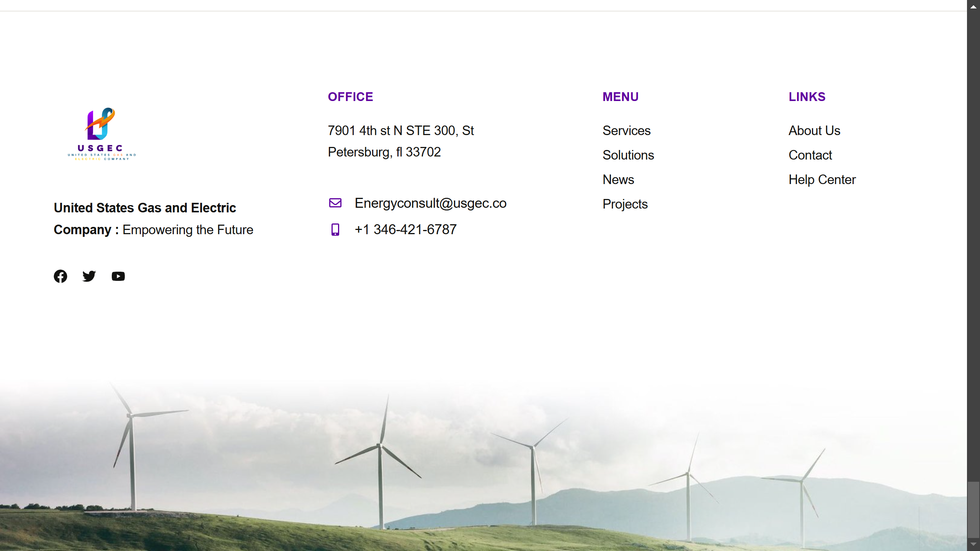The image size is (980, 551).
Task: Click the office street address text
Action: [400, 141]
